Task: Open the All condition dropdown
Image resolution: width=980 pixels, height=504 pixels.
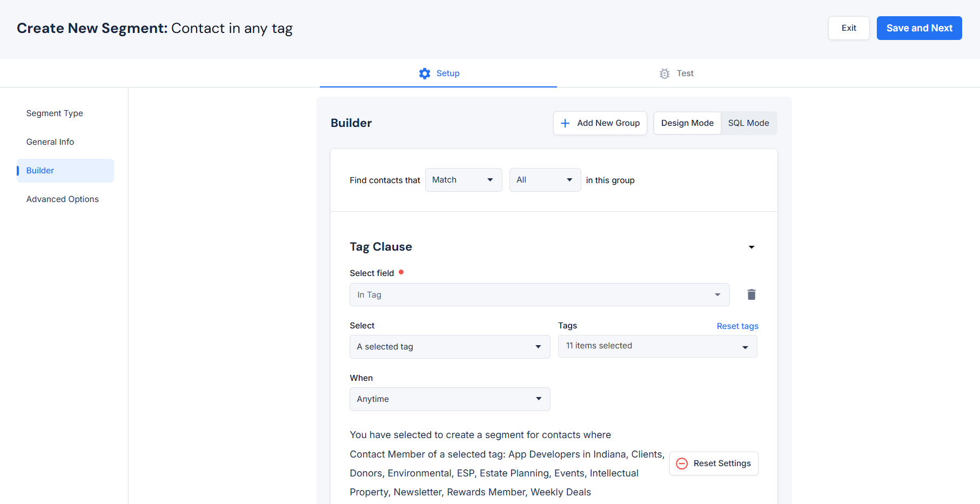Action: tap(545, 180)
